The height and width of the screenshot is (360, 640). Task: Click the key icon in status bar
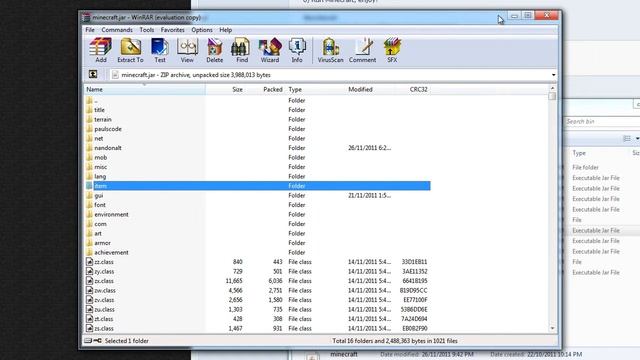click(x=98, y=340)
